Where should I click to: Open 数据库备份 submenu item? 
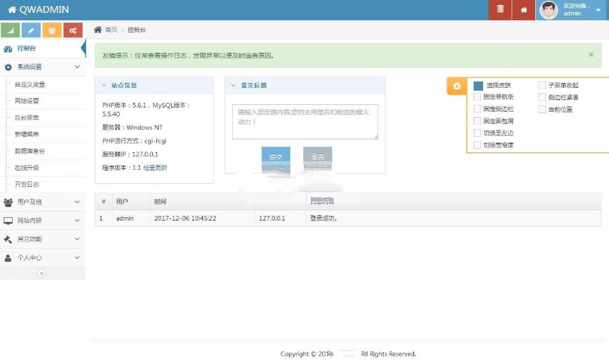tap(30, 151)
